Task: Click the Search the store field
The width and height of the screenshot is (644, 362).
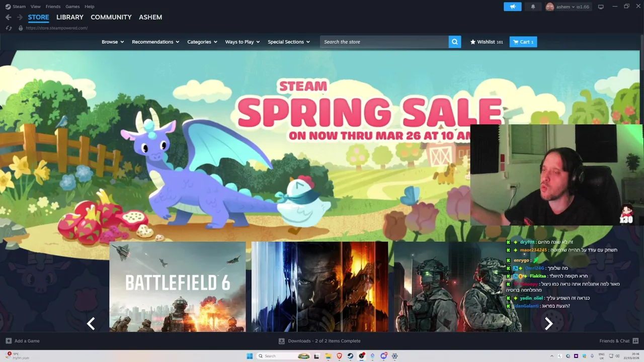Action: coord(384,42)
